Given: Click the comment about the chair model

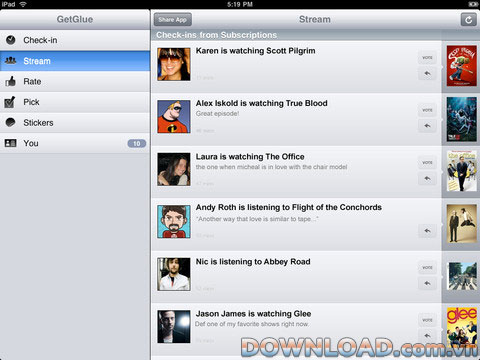Looking at the screenshot, I should coord(271,167).
